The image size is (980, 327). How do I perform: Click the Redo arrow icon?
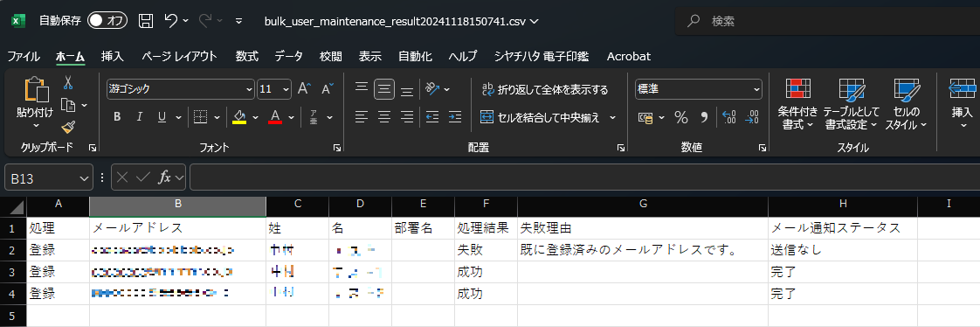(205, 21)
